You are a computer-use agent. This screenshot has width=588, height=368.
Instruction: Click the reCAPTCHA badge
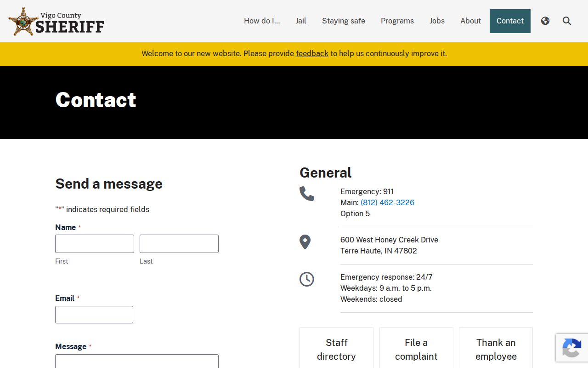pyautogui.click(x=572, y=348)
